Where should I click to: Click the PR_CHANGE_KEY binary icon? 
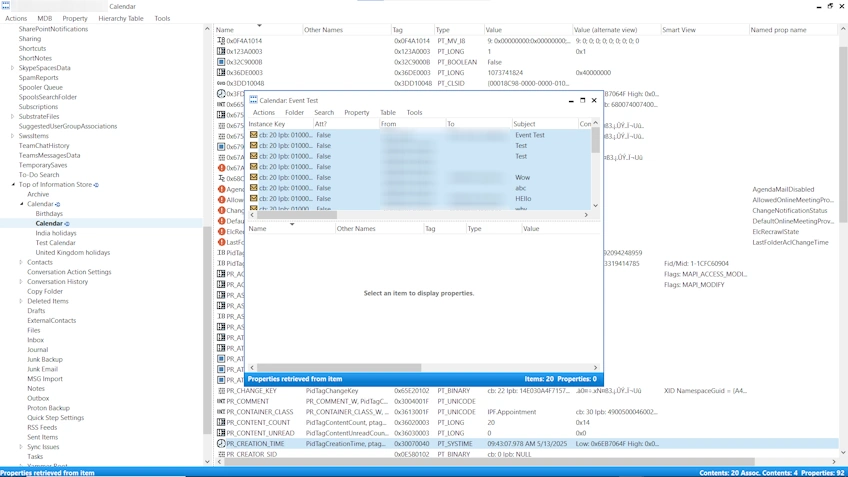221,390
